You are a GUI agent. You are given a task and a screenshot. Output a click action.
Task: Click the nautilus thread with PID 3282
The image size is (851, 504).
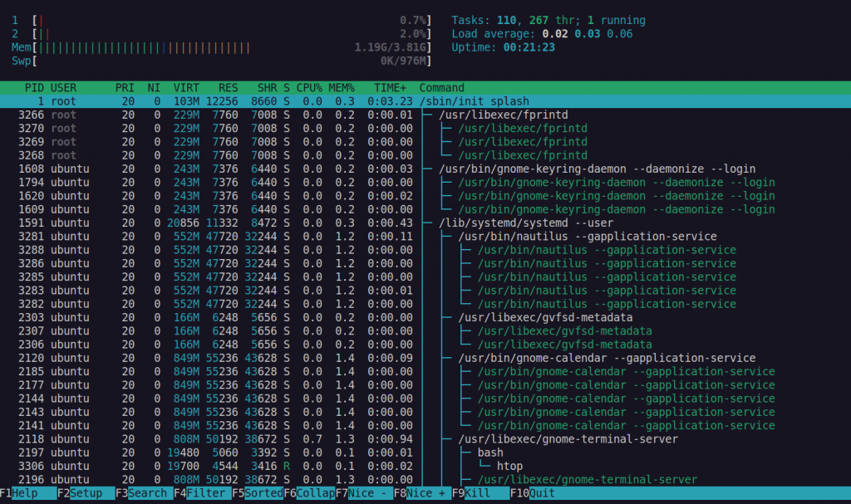[425, 305]
